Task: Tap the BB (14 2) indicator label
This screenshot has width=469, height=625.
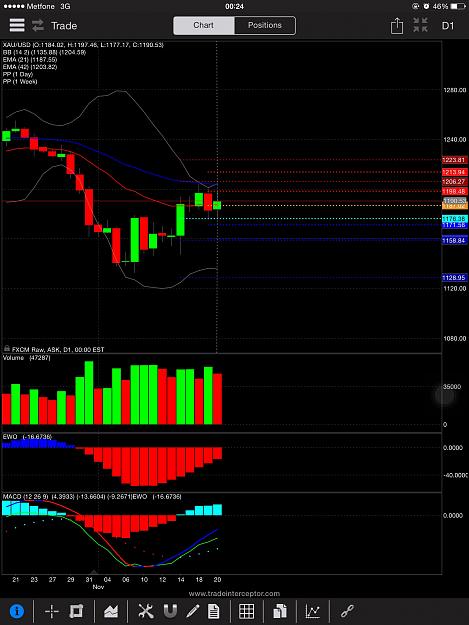Action: [x=44, y=52]
